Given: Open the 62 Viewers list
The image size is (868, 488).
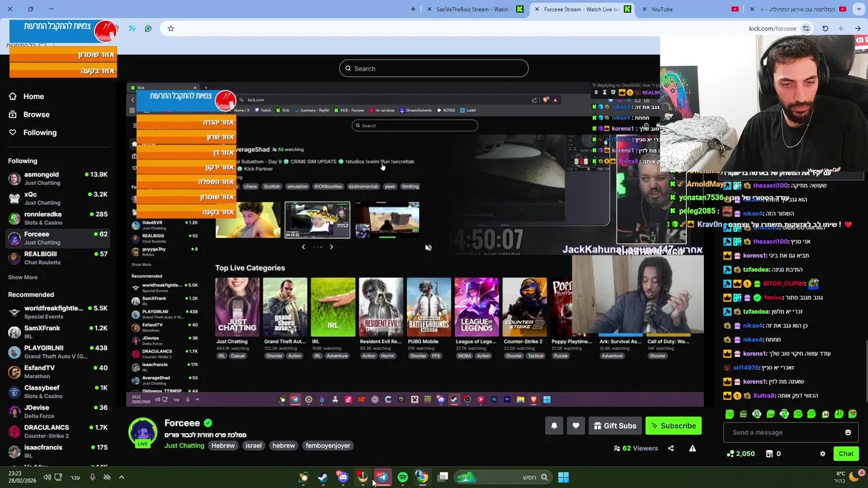Looking at the screenshot, I should 635,448.
